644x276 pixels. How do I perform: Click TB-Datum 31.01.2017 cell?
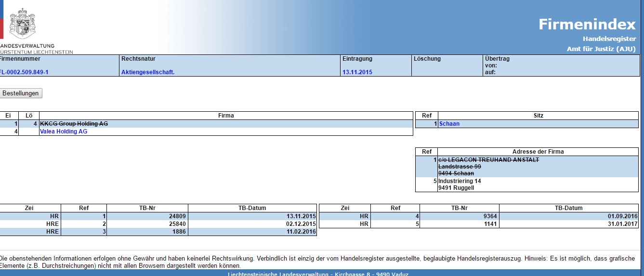tap(569, 224)
